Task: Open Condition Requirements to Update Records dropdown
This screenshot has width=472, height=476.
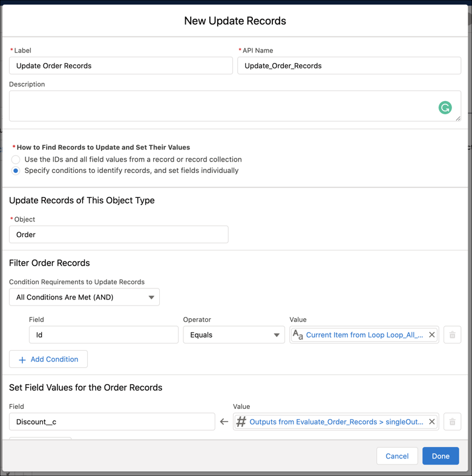Action: pyautogui.click(x=84, y=297)
